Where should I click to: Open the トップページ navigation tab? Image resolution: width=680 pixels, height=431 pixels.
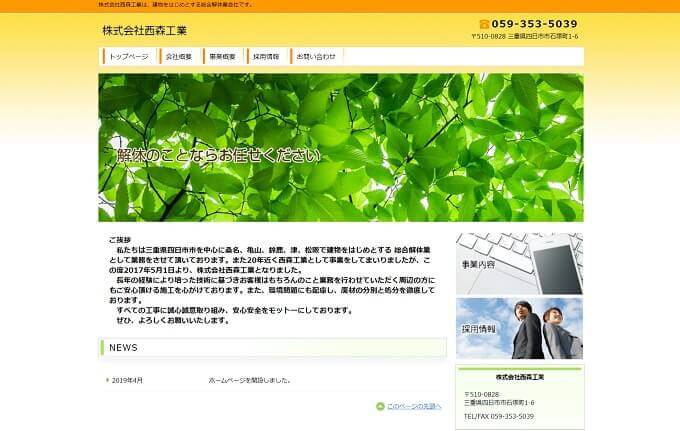128,56
